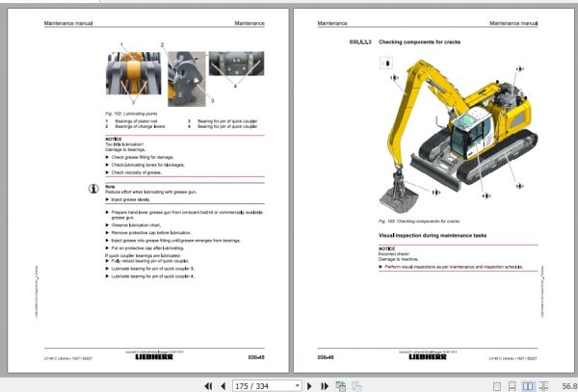Select two-page facing layout
Image resolution: width=578 pixels, height=392 pixels.
pyautogui.click(x=528, y=386)
